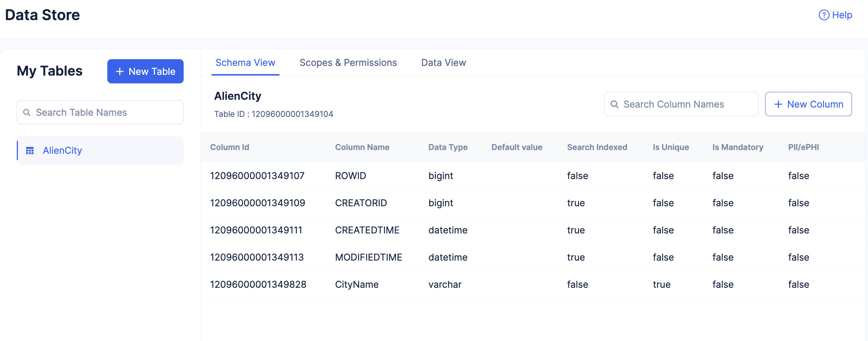
Task: Click the varchar data type of CityName
Action: 445,284
